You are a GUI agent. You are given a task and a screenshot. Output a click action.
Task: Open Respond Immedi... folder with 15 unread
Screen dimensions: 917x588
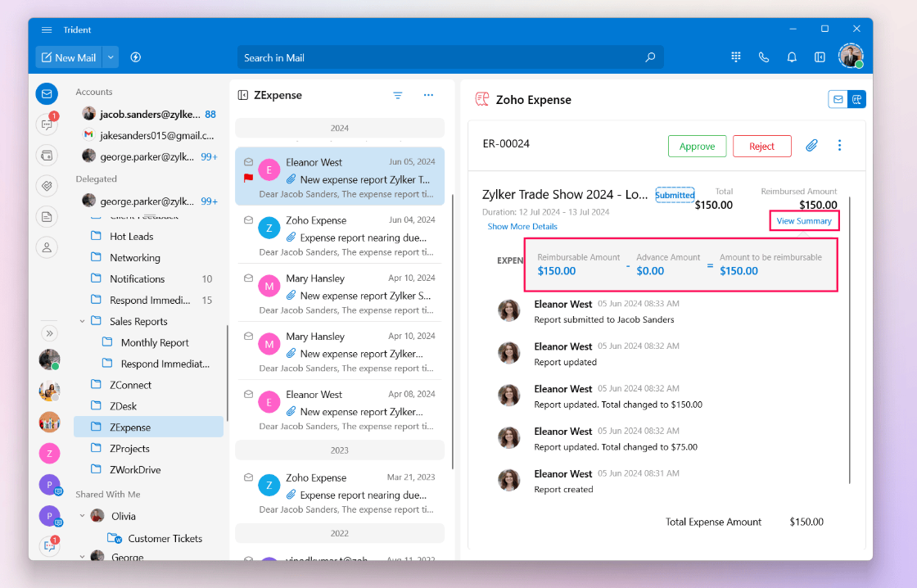click(149, 301)
